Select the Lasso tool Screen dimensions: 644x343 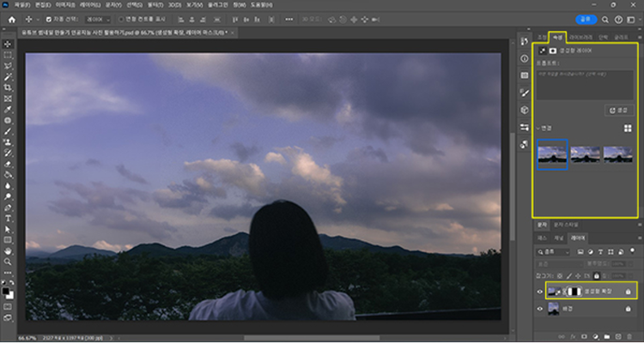click(x=8, y=66)
